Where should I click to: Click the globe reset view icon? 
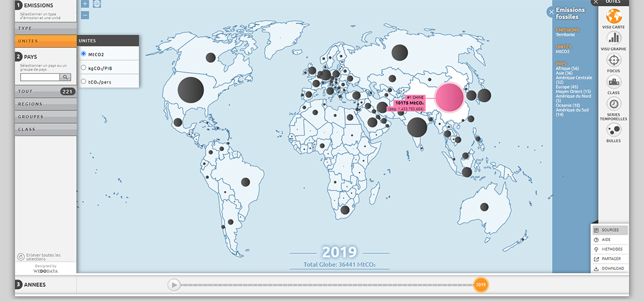coord(97,4)
